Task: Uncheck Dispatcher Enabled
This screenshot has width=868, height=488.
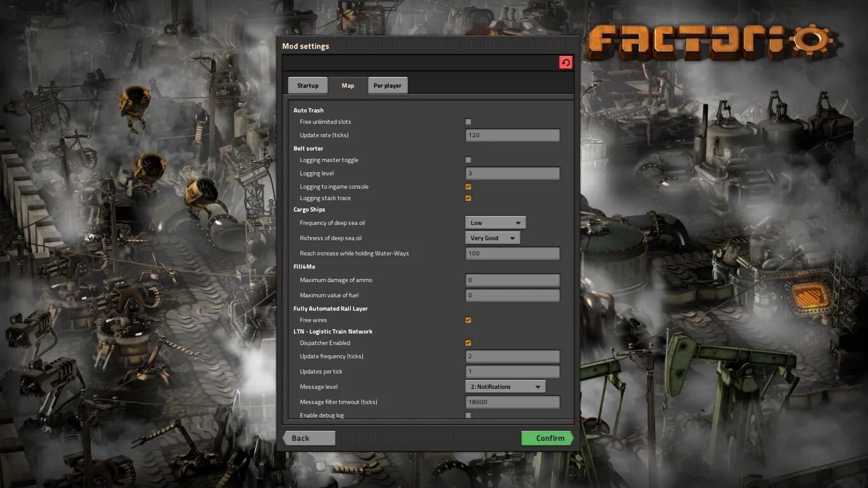Action: pos(468,343)
